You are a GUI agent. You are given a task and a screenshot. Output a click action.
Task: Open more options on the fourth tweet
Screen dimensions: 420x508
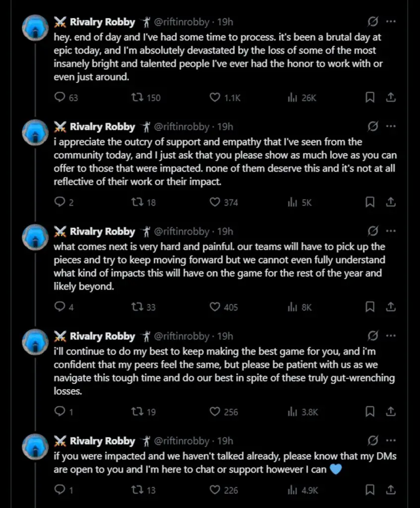(391, 336)
